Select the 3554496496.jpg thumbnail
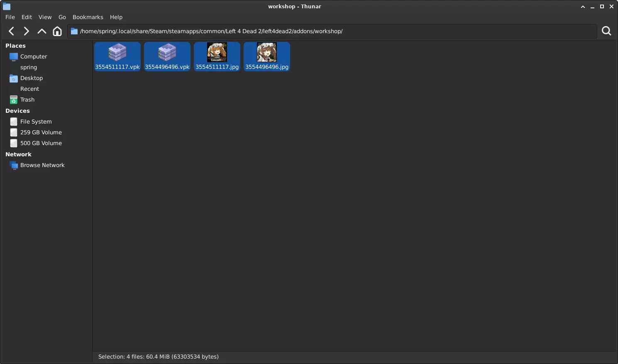618x364 pixels. click(267, 52)
